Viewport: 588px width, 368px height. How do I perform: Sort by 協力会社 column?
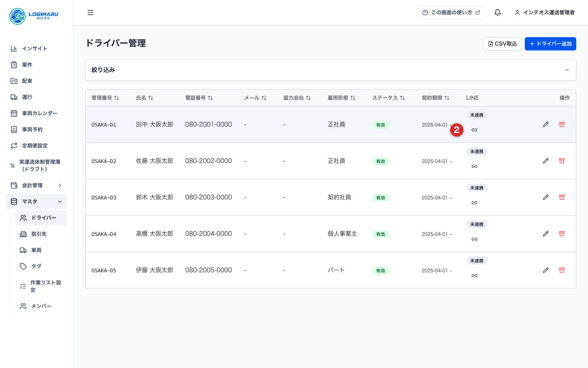click(x=297, y=98)
